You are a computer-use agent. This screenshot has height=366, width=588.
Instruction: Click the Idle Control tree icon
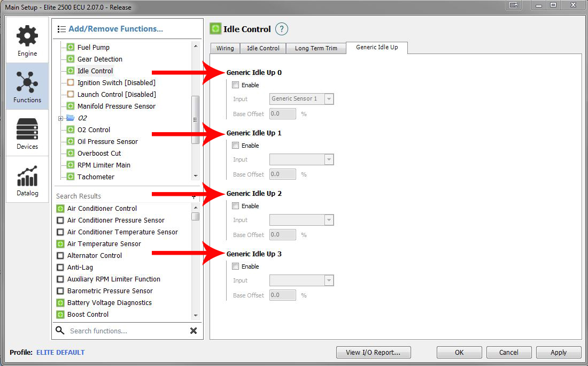tap(71, 71)
